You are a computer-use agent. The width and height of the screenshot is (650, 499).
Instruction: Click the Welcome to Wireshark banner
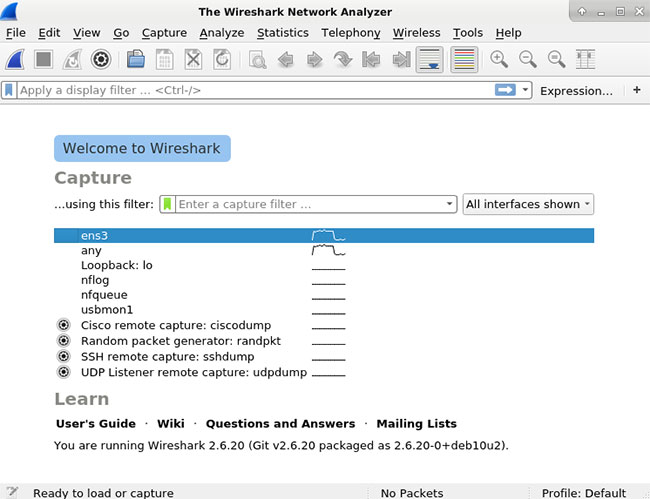142,148
